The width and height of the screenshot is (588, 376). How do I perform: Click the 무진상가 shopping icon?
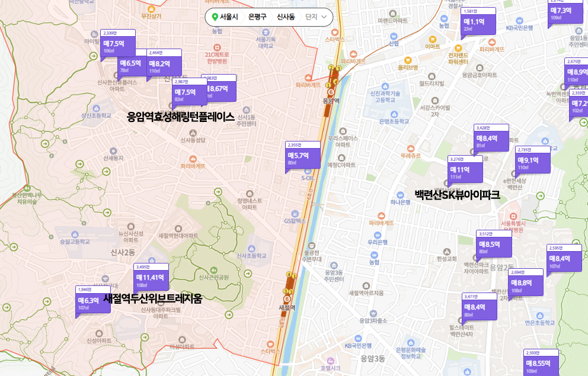pos(151,9)
